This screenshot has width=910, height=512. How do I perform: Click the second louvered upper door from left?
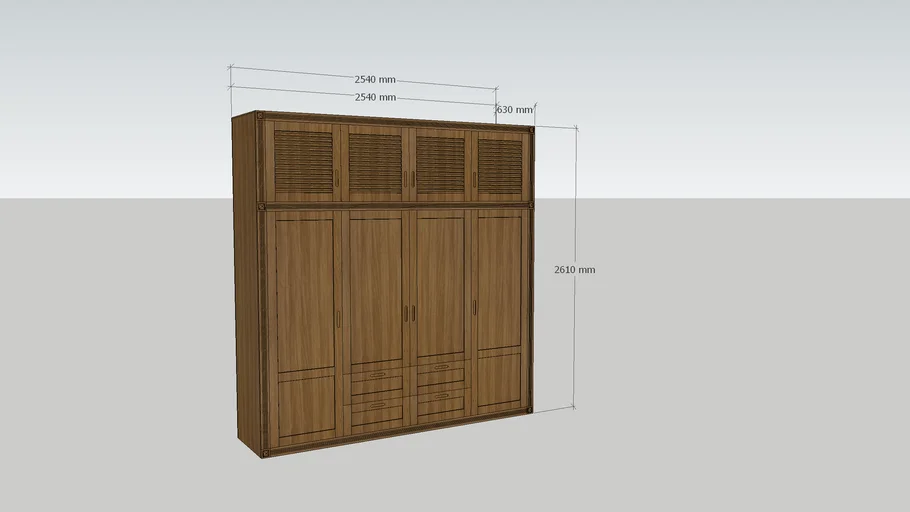tap(375, 163)
